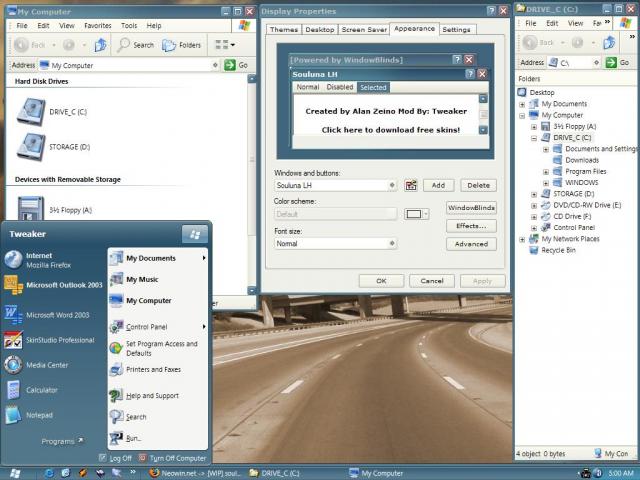
Task: Click the Delete skin button
Action: pos(478,185)
